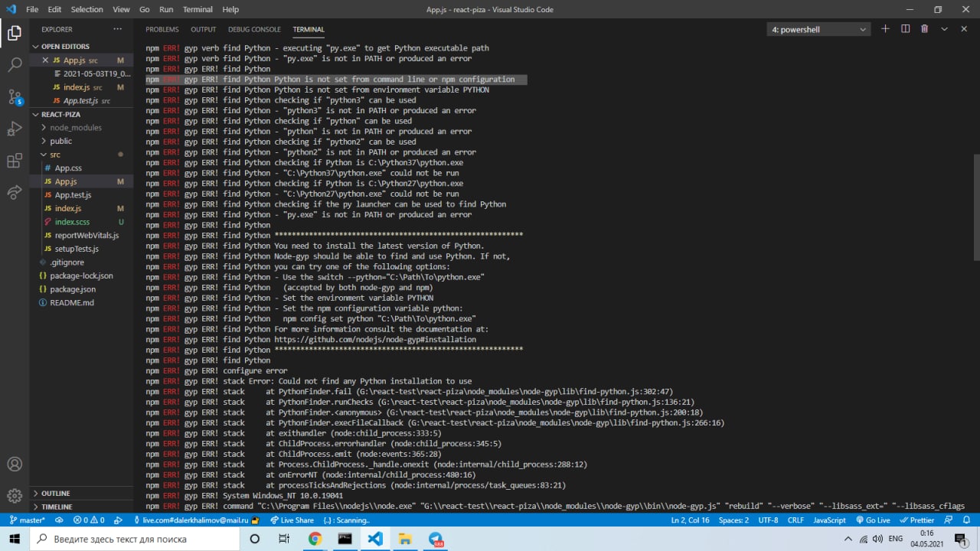Open the .gitignore file
Image resolution: width=980 pixels, height=551 pixels.
(81, 262)
